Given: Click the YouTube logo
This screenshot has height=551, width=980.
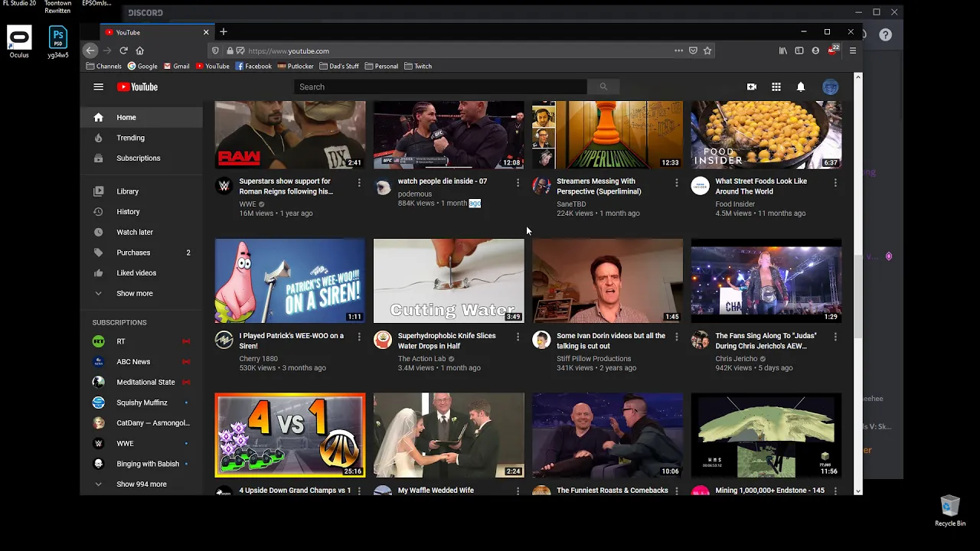Looking at the screenshot, I should click(x=137, y=86).
